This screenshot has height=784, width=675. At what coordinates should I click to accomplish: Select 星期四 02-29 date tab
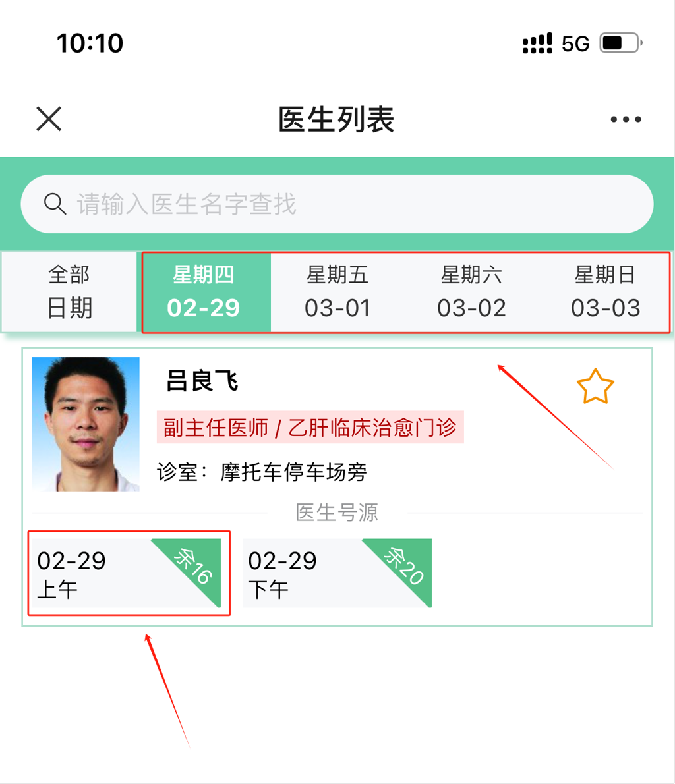pyautogui.click(x=204, y=292)
